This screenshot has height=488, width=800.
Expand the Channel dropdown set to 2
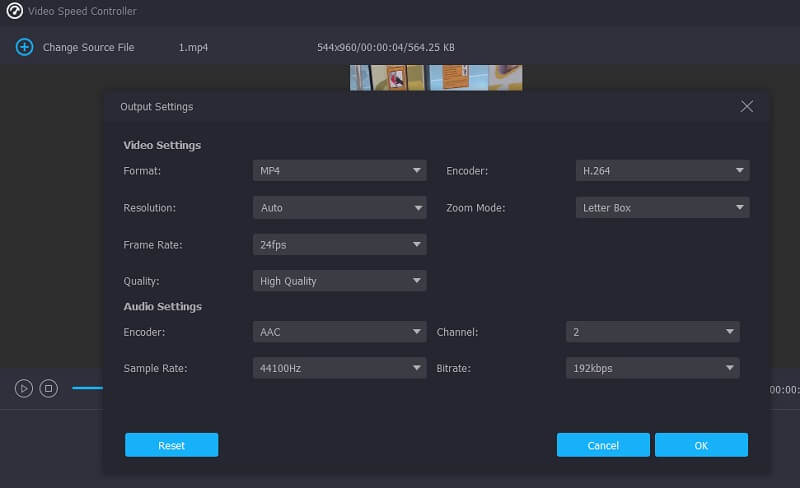652,331
